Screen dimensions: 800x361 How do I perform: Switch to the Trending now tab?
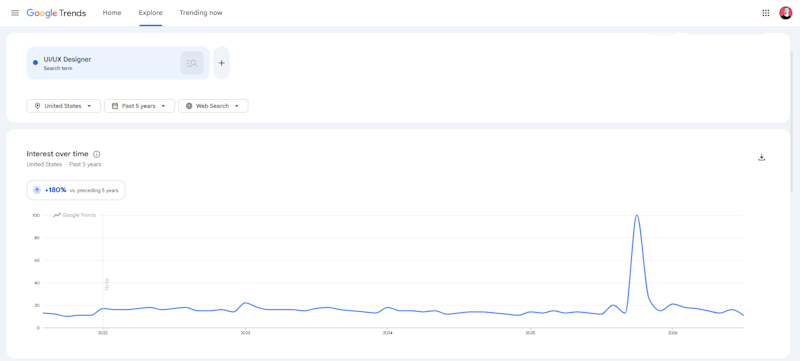(x=201, y=13)
